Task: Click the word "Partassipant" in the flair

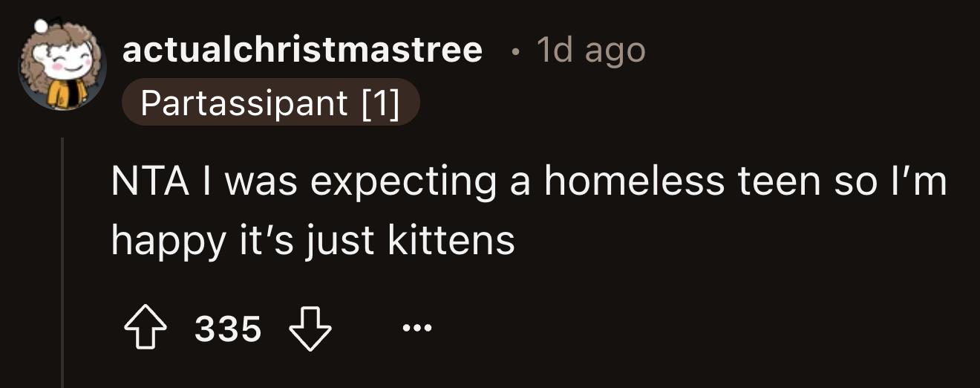Action: point(244,103)
